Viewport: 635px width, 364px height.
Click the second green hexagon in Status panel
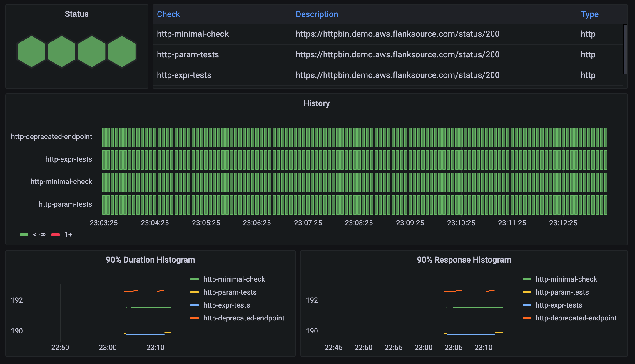(x=62, y=52)
